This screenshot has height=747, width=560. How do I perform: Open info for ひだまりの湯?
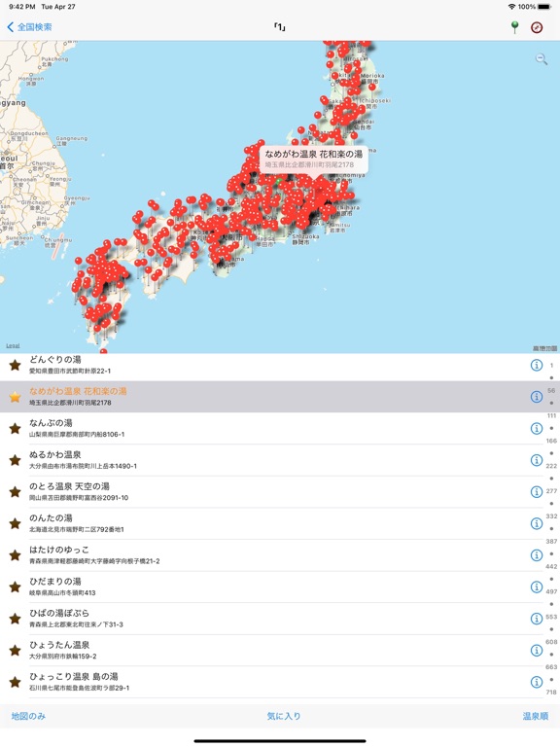pyautogui.click(x=537, y=587)
